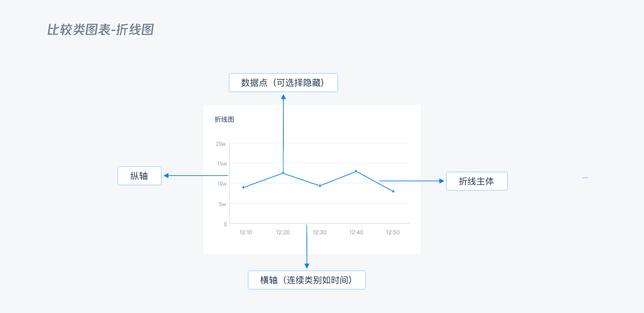This screenshot has height=313, width=644.
Task: Select the data point at 12:20
Action: tap(283, 173)
